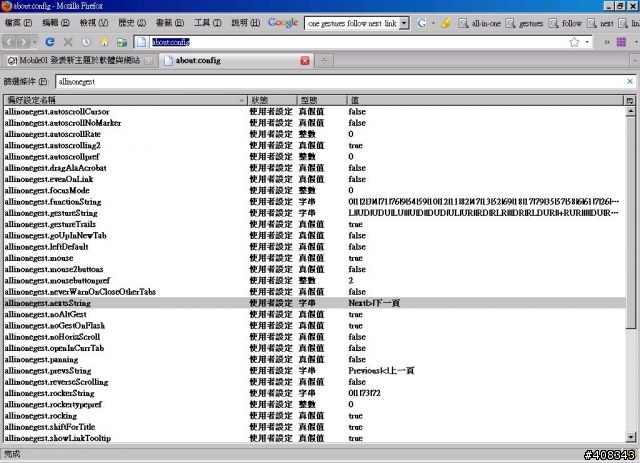Go to the Home page icon
The image size is (640, 463).
tap(104, 42)
